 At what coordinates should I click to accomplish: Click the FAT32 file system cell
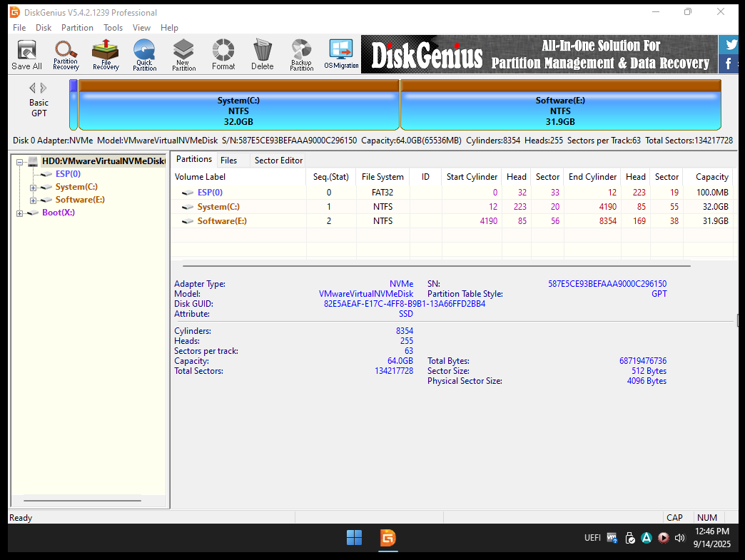pos(382,193)
